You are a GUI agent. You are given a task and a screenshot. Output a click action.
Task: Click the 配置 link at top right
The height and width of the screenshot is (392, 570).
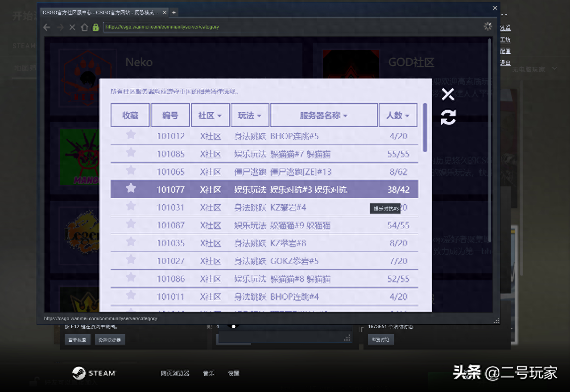505,51
